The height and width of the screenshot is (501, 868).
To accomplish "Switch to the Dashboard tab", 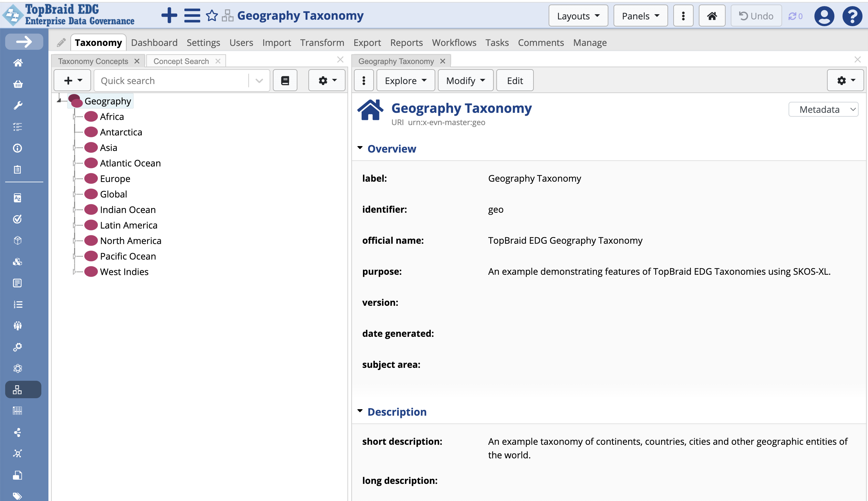I will (x=154, y=43).
